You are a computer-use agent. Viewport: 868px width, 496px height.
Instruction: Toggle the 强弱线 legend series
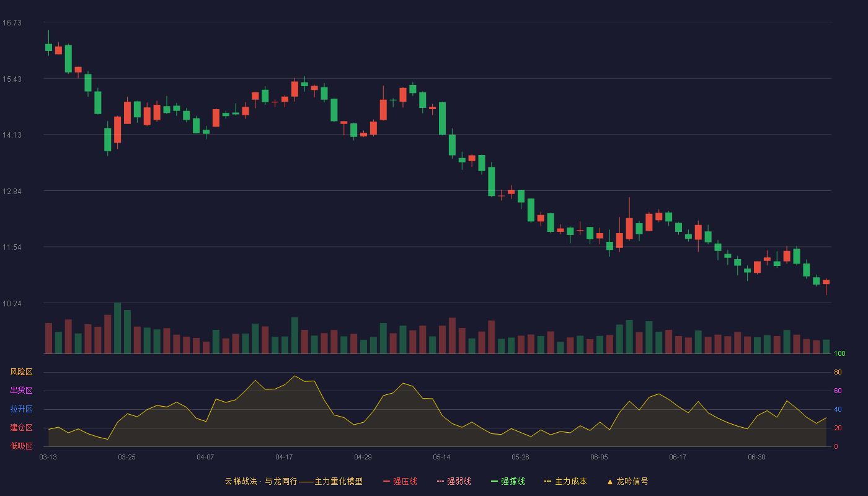454,481
